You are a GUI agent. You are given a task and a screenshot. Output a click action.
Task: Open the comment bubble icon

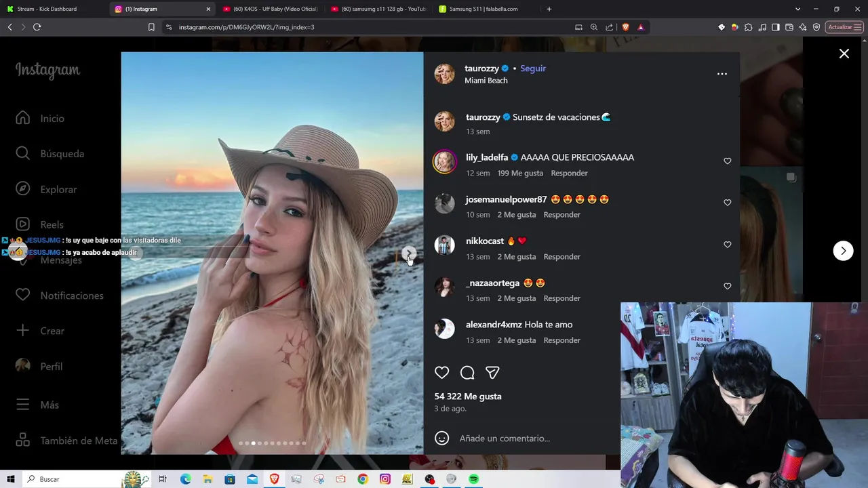click(467, 373)
